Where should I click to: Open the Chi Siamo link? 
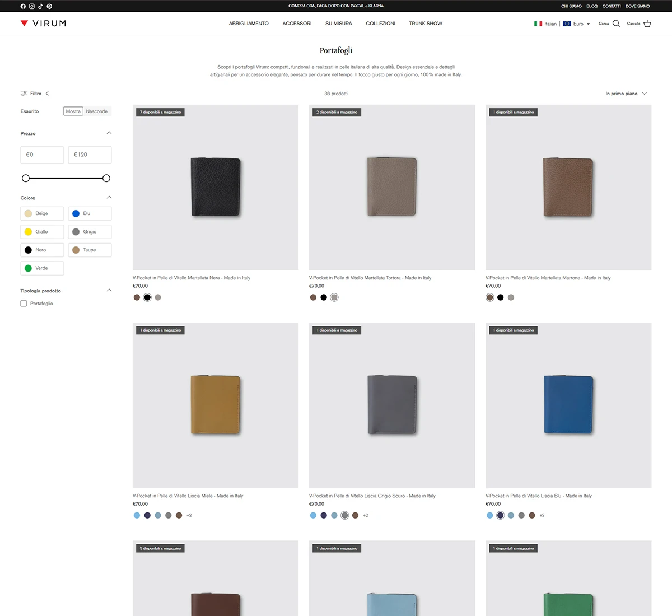point(571,6)
